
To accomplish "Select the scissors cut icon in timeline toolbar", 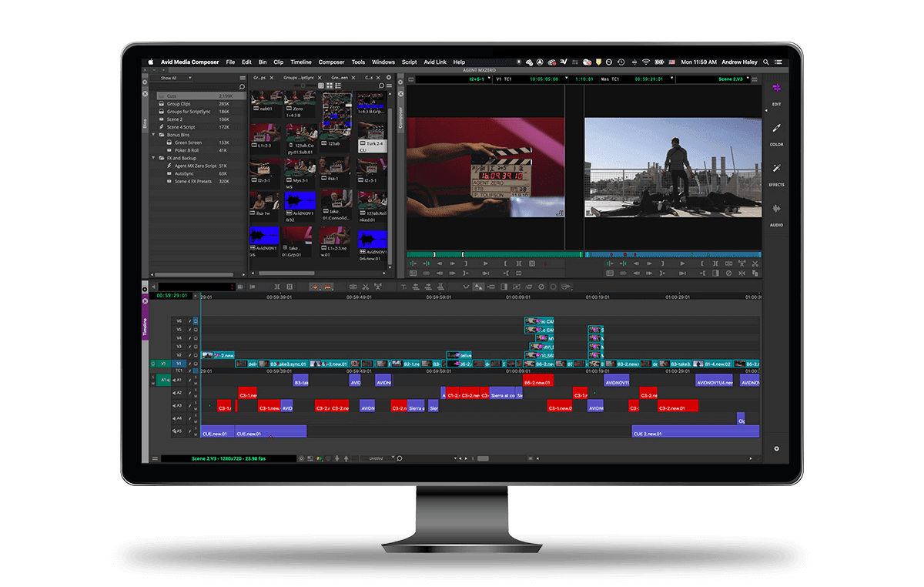I will click(365, 287).
